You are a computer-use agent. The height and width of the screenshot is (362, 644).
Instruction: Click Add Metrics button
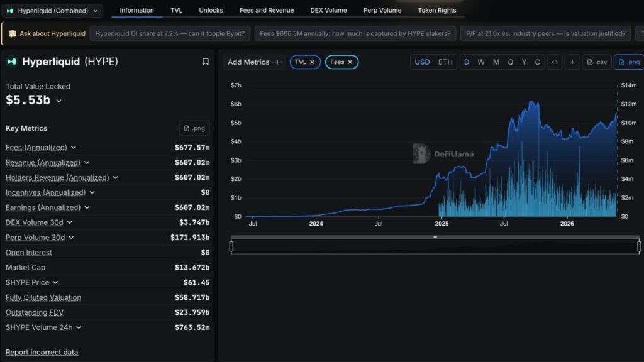254,62
